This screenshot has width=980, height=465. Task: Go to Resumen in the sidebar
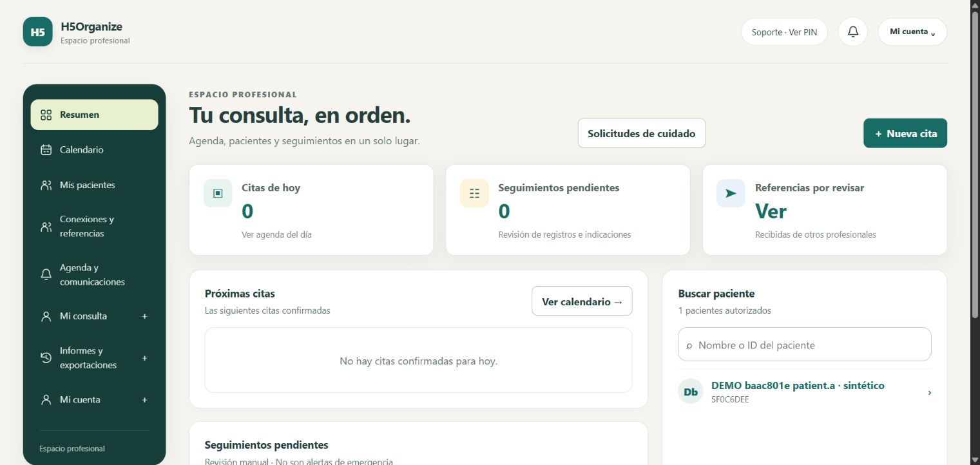point(94,115)
